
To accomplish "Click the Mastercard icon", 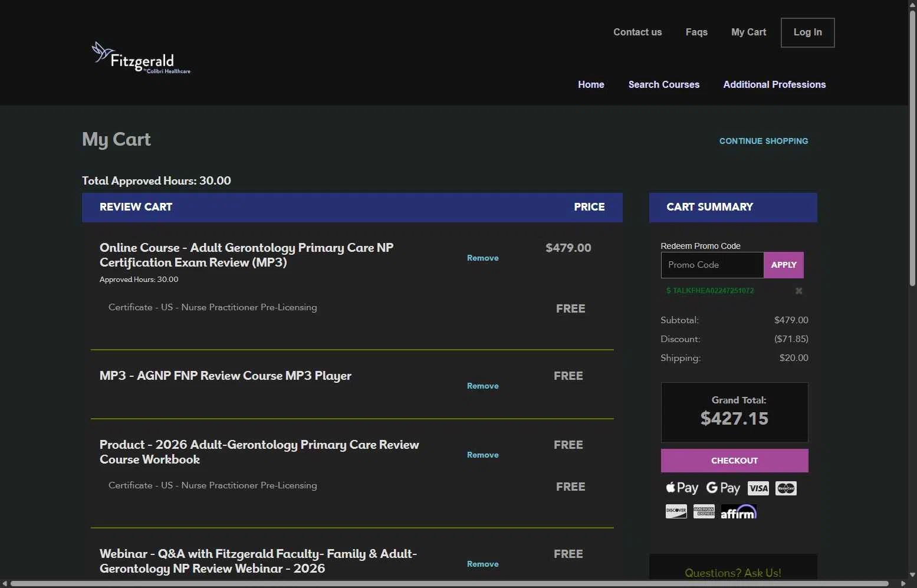I will click(786, 488).
